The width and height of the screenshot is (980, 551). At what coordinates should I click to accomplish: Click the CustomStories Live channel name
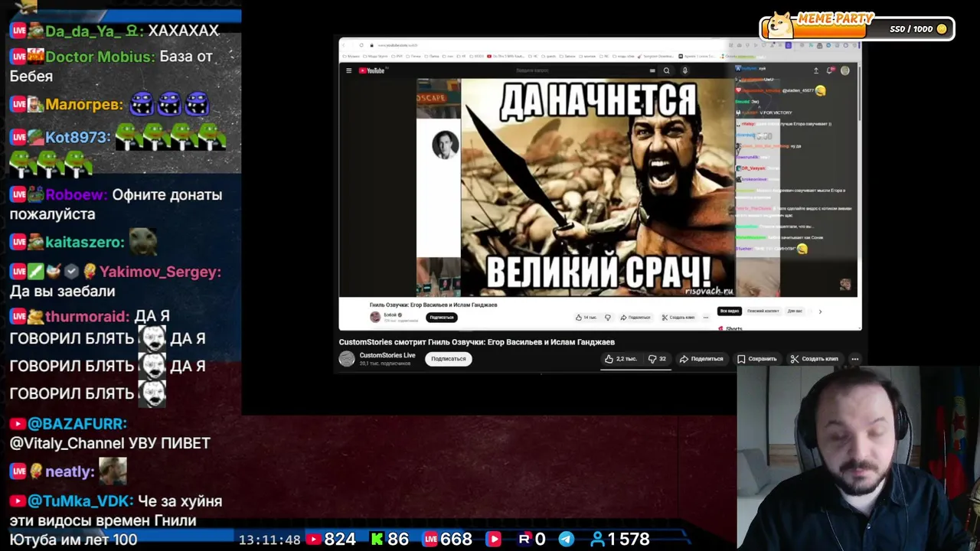pos(387,355)
